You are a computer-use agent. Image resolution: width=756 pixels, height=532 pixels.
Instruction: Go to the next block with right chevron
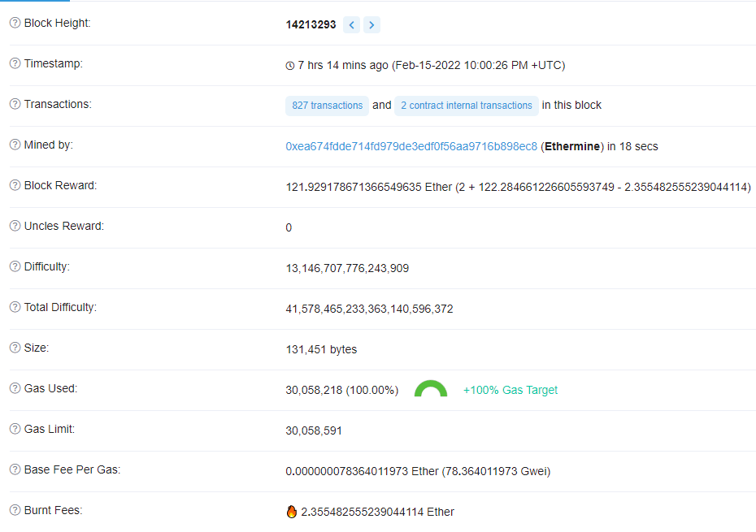[x=371, y=24]
